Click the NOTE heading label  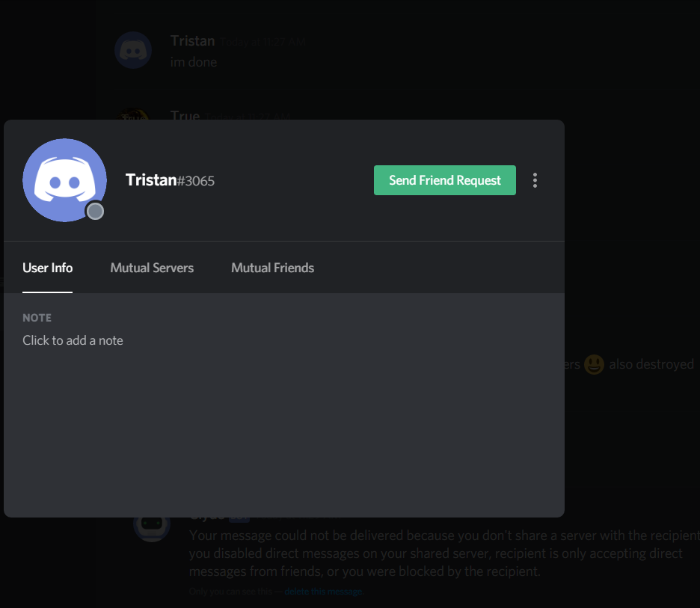(x=37, y=318)
